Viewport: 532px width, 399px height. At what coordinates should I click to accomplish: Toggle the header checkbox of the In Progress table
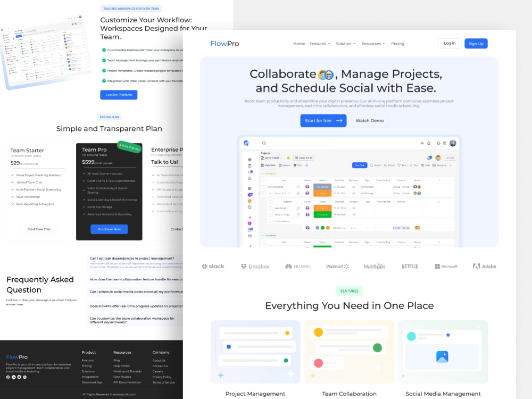pos(264,180)
